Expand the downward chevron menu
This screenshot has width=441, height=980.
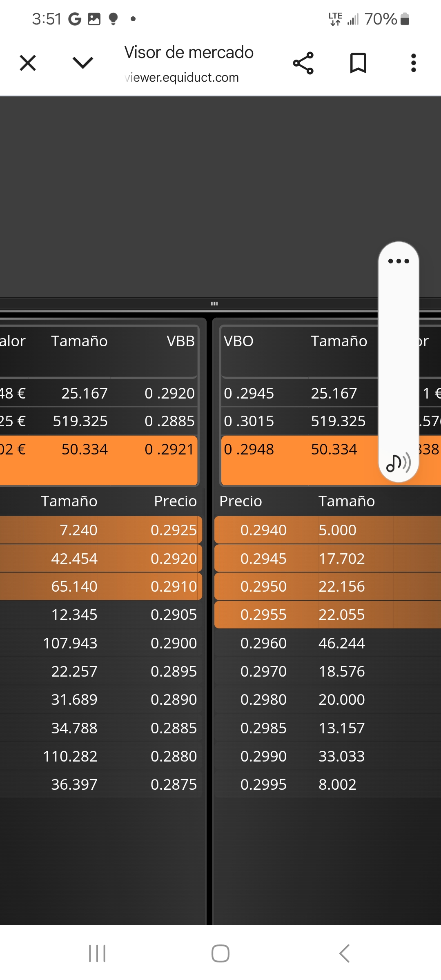coord(83,63)
